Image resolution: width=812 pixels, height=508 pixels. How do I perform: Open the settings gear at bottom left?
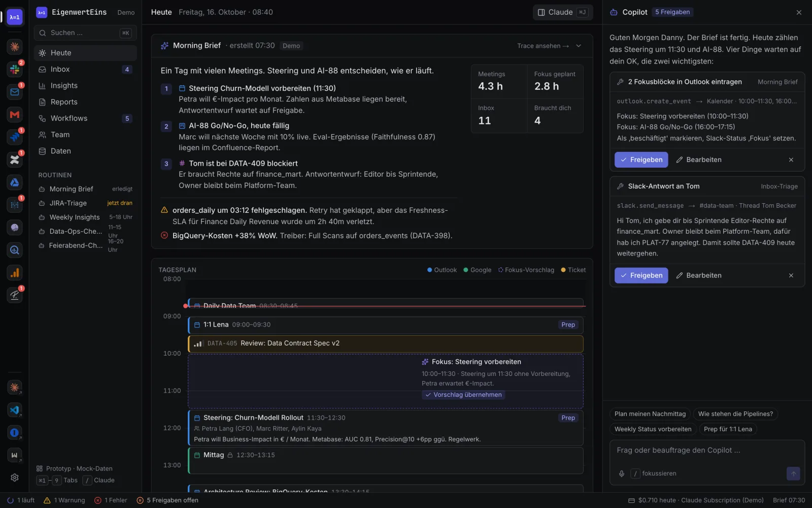click(x=15, y=478)
